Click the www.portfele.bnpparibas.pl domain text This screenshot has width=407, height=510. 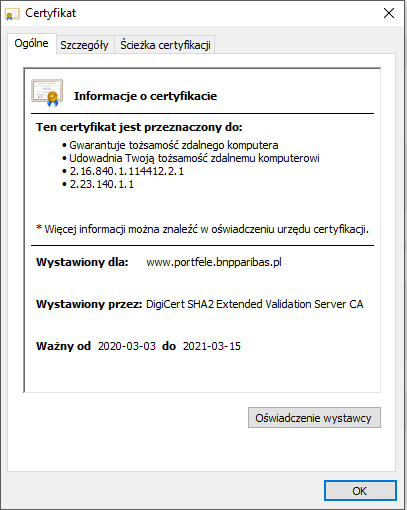click(x=214, y=262)
